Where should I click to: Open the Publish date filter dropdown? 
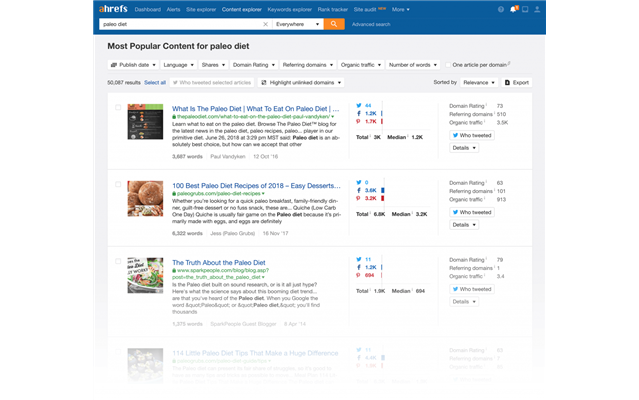click(x=130, y=64)
